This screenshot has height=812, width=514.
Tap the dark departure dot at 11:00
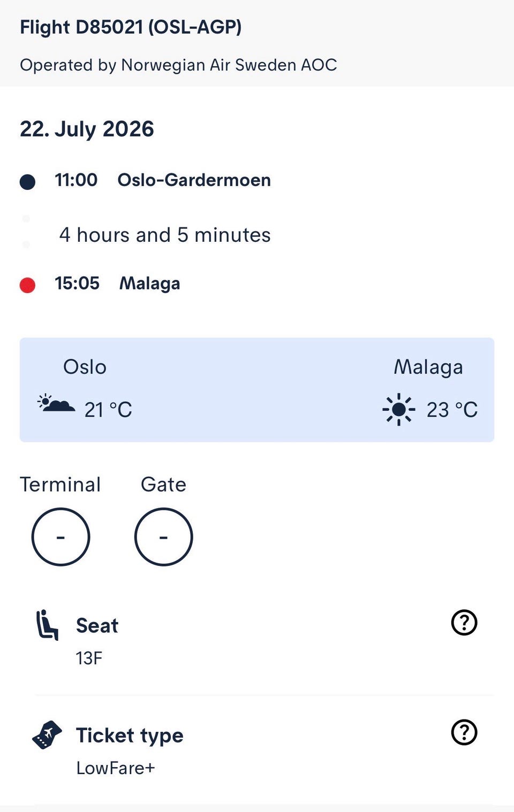[27, 182]
